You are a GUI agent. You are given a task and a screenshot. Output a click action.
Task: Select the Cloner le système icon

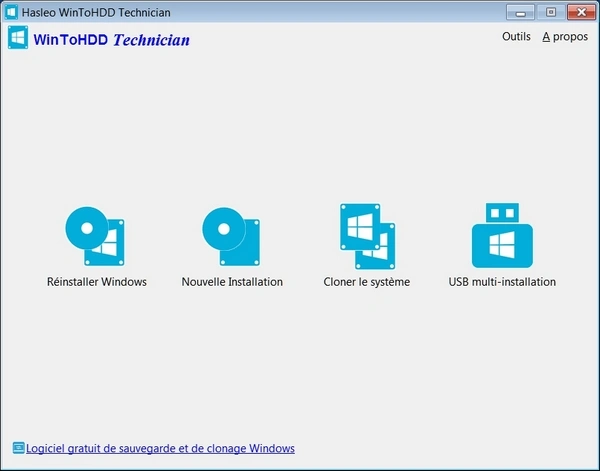367,236
